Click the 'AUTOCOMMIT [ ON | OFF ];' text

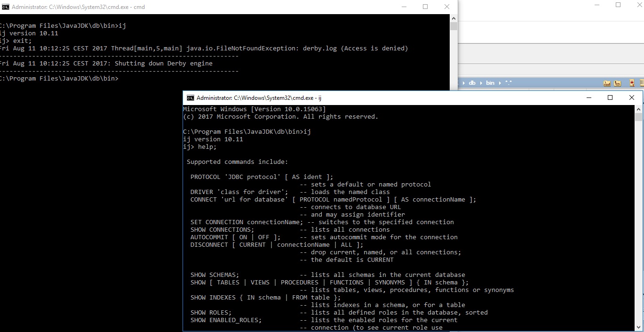pyautogui.click(x=236, y=237)
